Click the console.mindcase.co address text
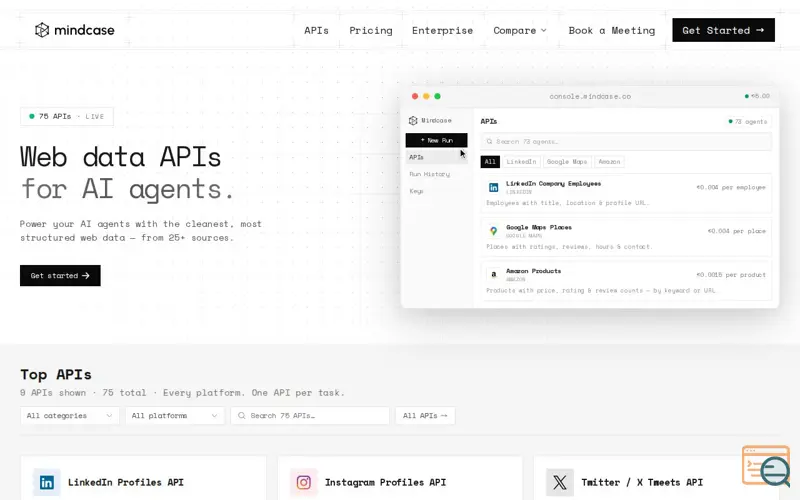This screenshot has width=800, height=500. pyautogui.click(x=590, y=96)
